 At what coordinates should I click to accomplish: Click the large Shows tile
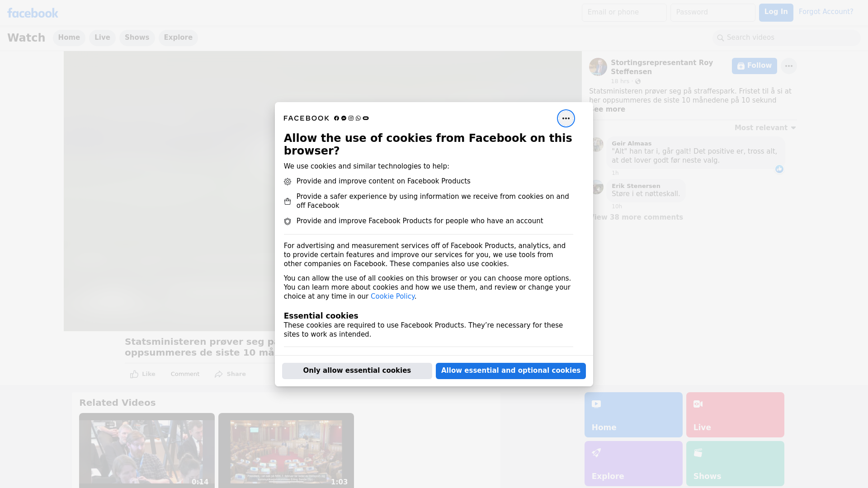pyautogui.click(x=735, y=464)
